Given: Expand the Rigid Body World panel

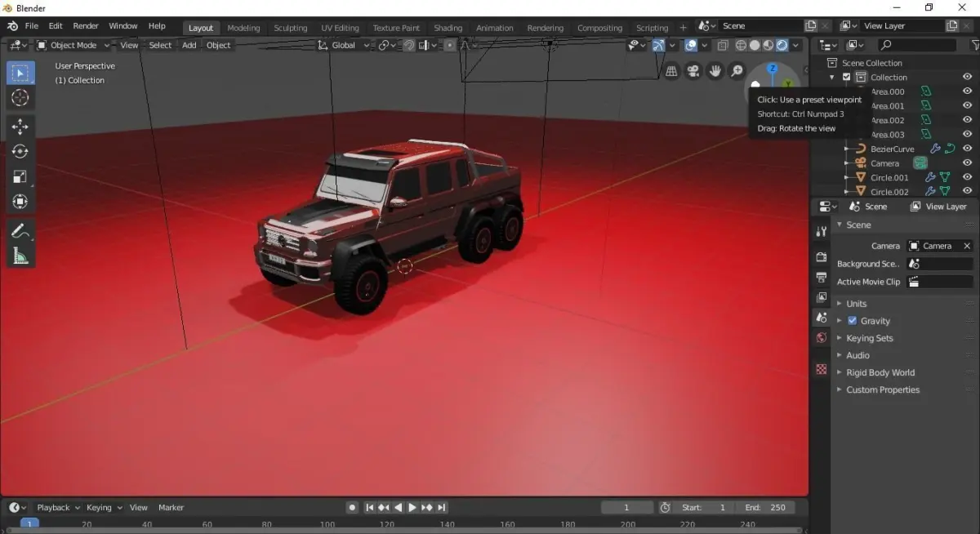Looking at the screenshot, I should [879, 372].
